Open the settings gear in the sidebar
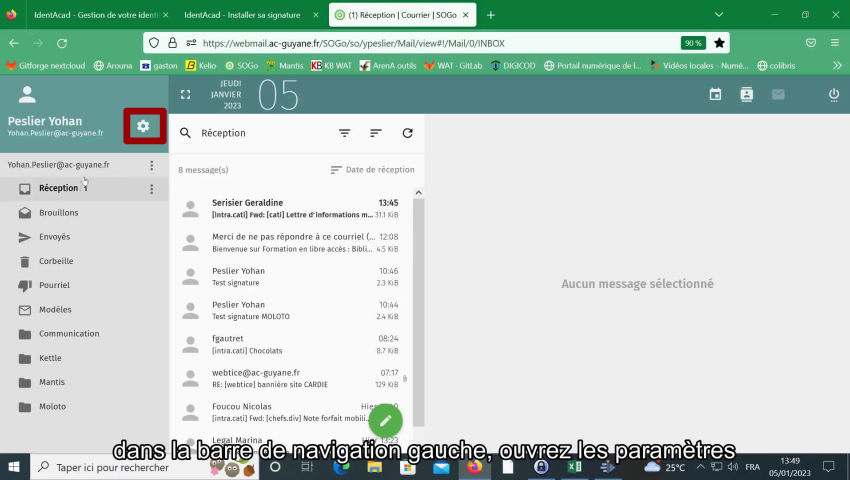The width and height of the screenshot is (850, 480). coord(143,126)
